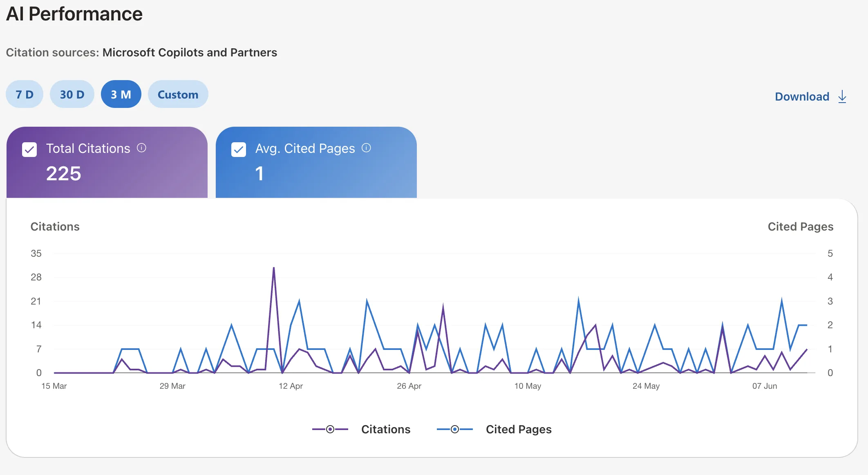Click the Avg. Cited Pages card title
Screen dimensions: 868x475
pyautogui.click(x=305, y=148)
